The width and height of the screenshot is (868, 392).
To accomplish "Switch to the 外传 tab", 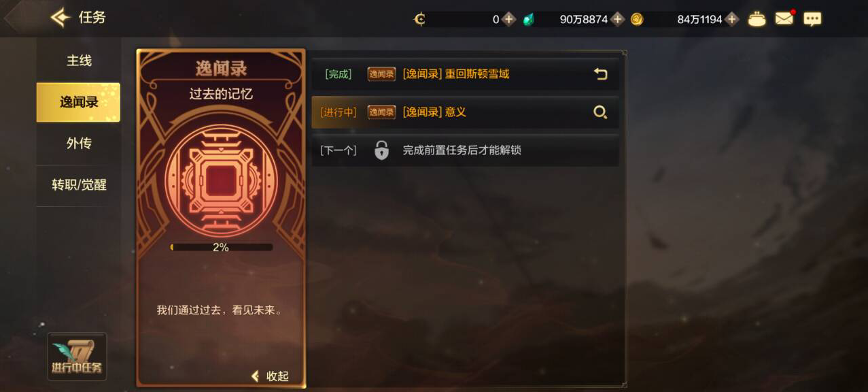I will click(x=79, y=144).
